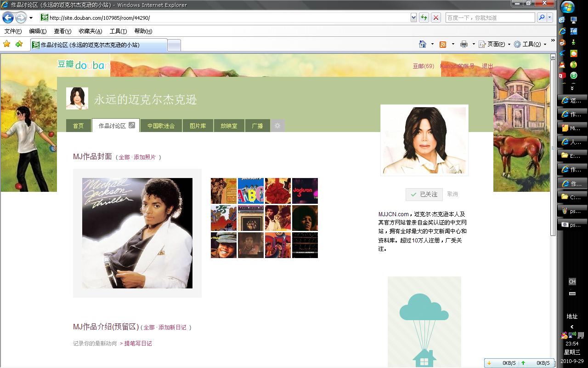Click the edit pencil icon on 作品讨论区 tab
Screen dimensions: 588x368
click(132, 125)
